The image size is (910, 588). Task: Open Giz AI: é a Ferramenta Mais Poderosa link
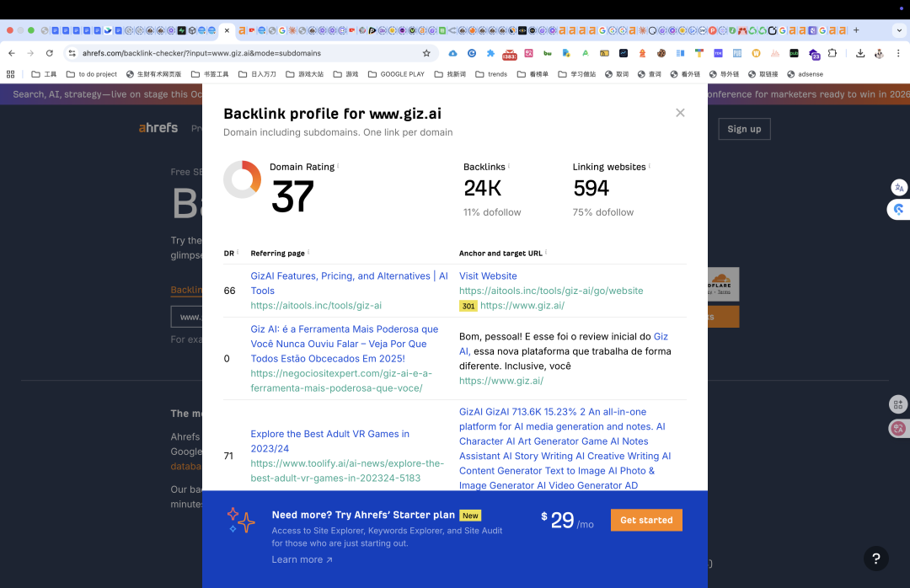click(344, 344)
